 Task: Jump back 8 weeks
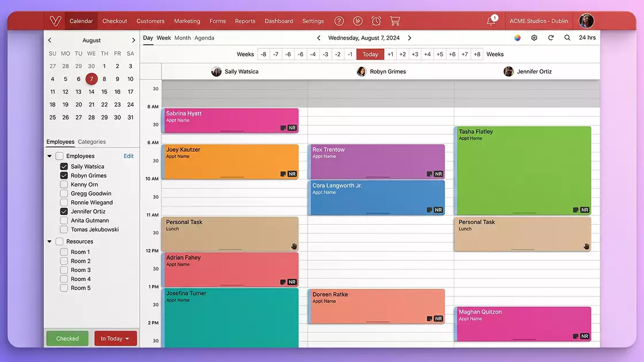(263, 54)
